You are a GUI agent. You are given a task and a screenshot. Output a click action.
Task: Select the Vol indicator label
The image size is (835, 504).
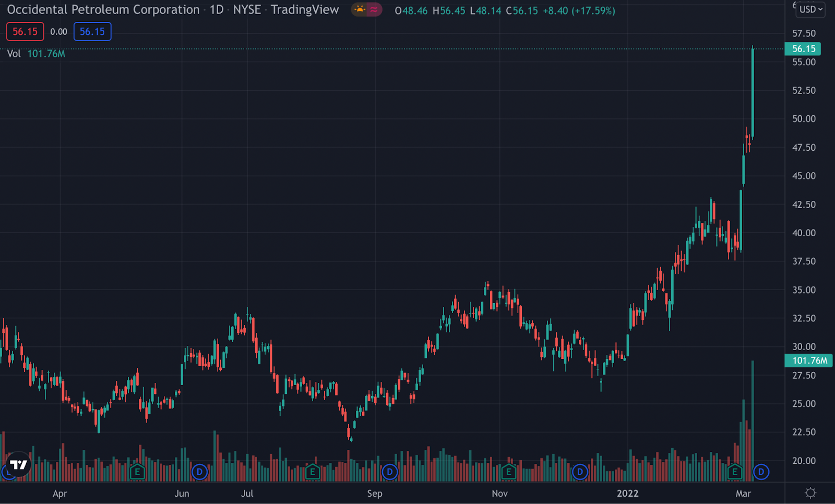click(x=14, y=54)
